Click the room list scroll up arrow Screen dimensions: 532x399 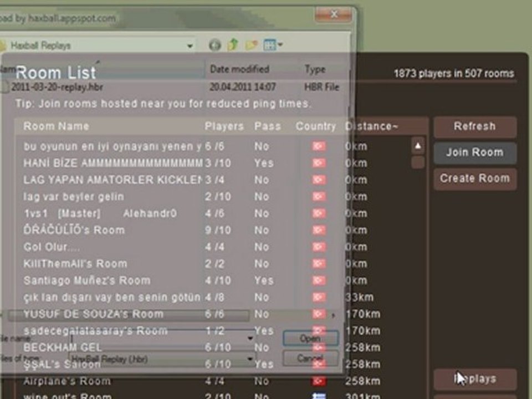[418, 146]
